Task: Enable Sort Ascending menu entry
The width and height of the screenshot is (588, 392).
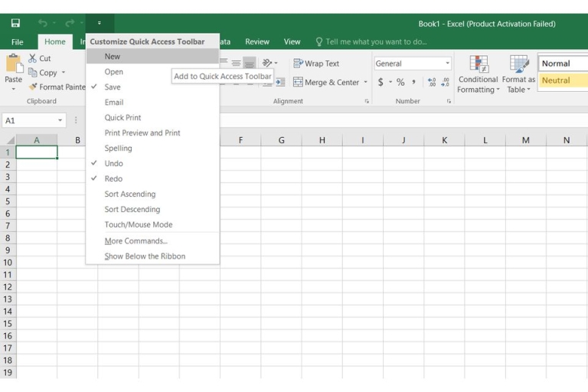Action: [152, 194]
